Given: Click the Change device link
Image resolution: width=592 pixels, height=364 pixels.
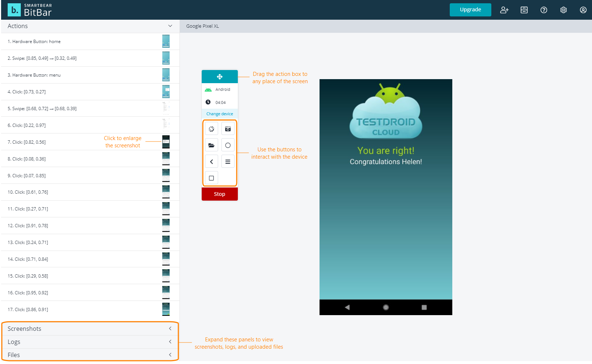Looking at the screenshot, I should (x=219, y=113).
